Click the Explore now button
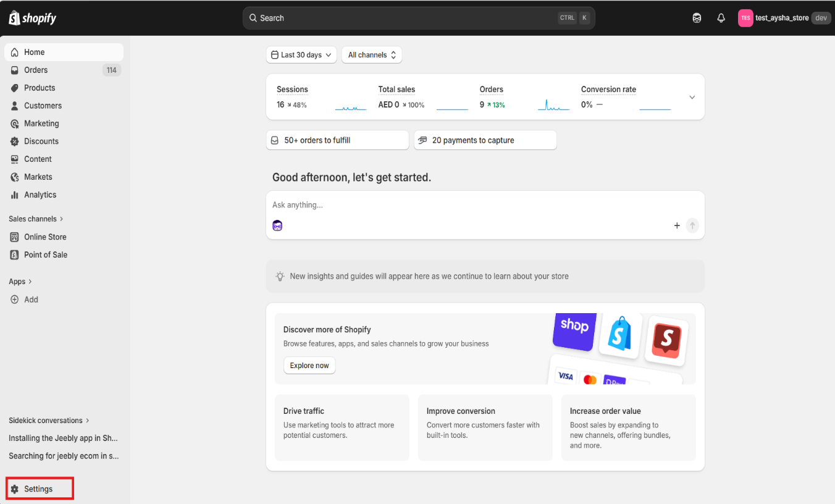The image size is (835, 504). [x=309, y=366]
